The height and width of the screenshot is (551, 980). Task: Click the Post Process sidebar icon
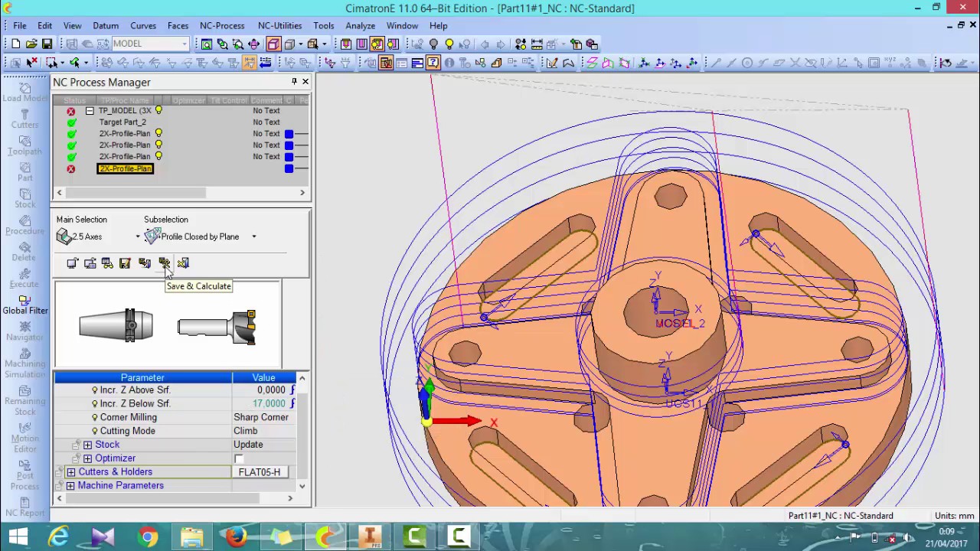[x=24, y=474]
